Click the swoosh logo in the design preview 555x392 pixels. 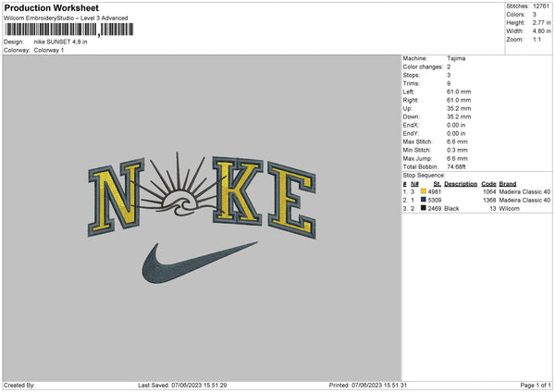point(199,263)
